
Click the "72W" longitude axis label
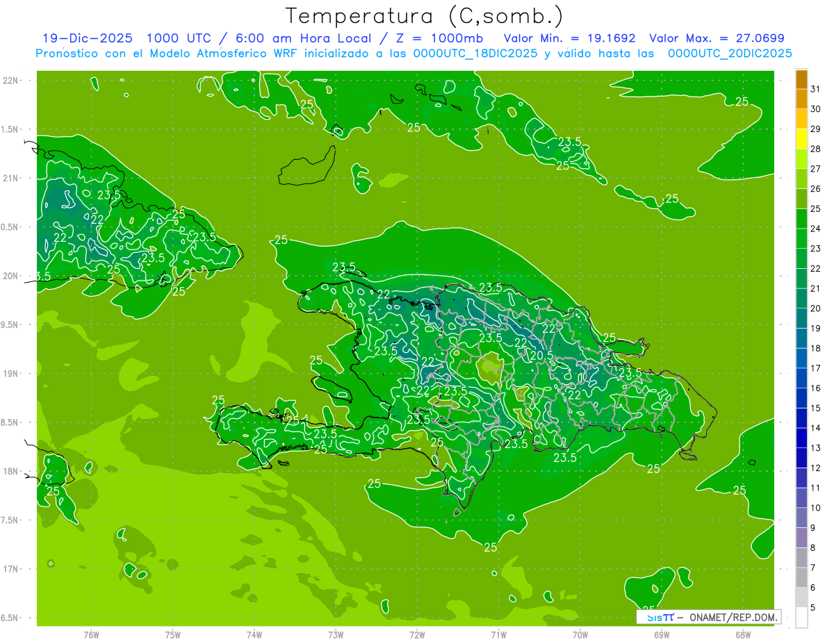[417, 634]
